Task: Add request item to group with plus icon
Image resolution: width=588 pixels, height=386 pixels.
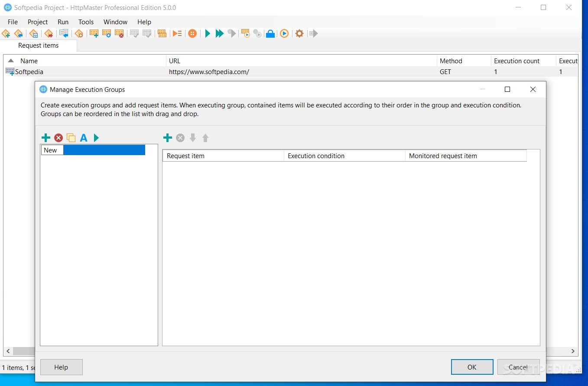Action: pyautogui.click(x=168, y=138)
